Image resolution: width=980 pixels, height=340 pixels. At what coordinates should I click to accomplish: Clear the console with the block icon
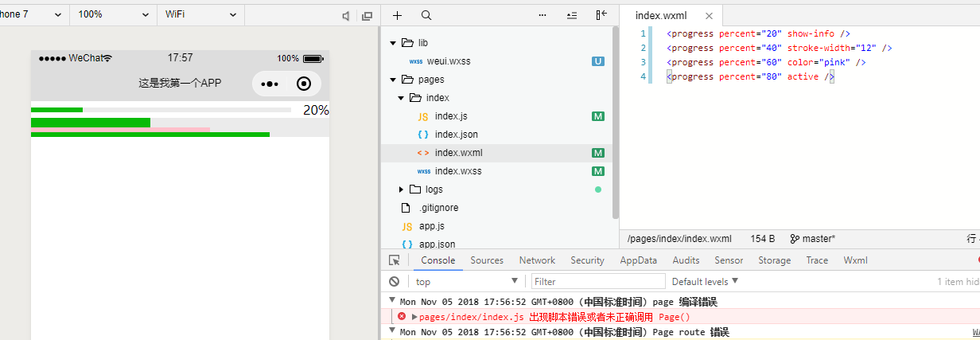point(394,282)
